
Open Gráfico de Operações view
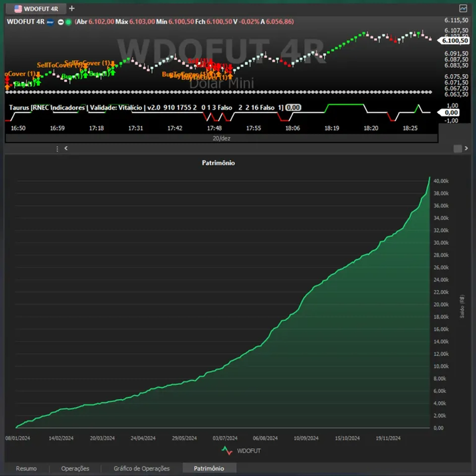(141, 468)
